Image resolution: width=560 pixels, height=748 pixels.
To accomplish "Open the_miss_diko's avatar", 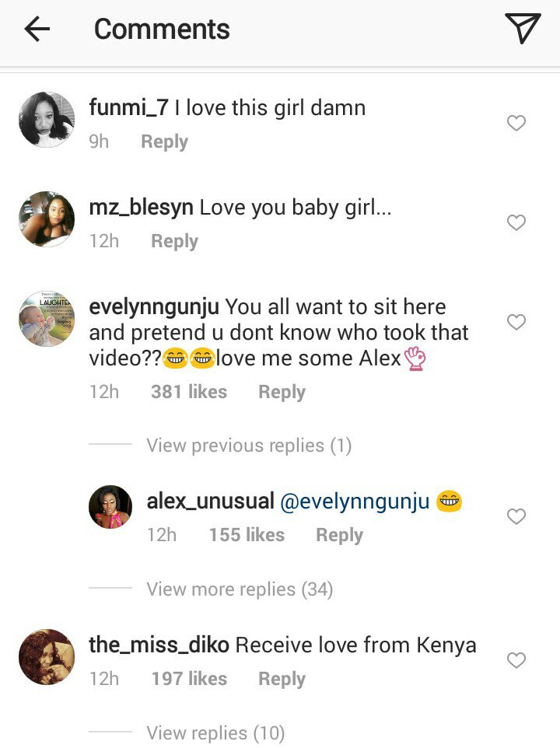I will pos(47,657).
